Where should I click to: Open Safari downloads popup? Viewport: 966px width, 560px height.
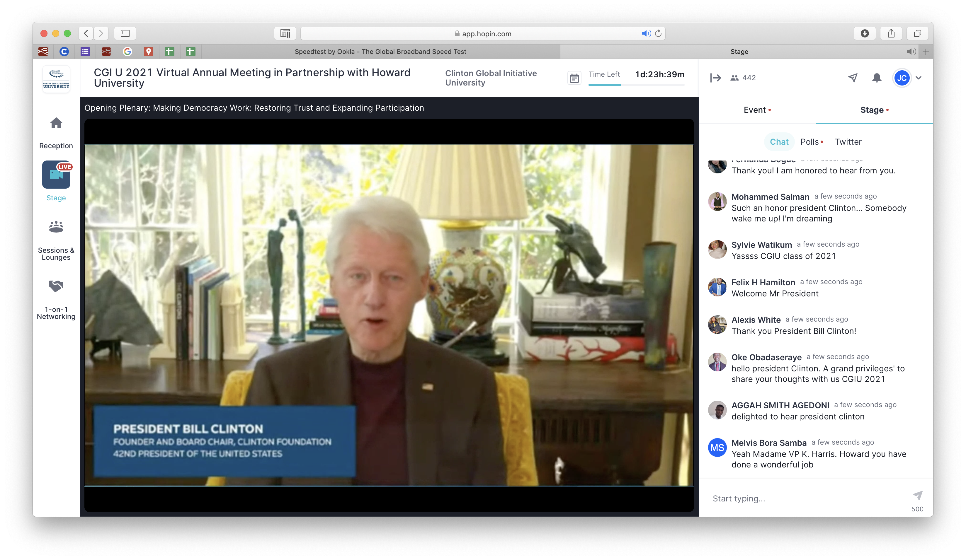point(865,34)
